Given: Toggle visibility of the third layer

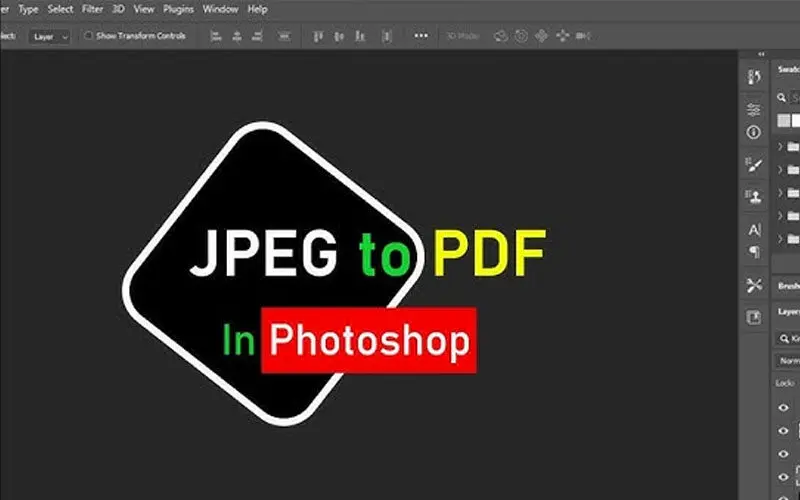Looking at the screenshot, I should [x=784, y=454].
